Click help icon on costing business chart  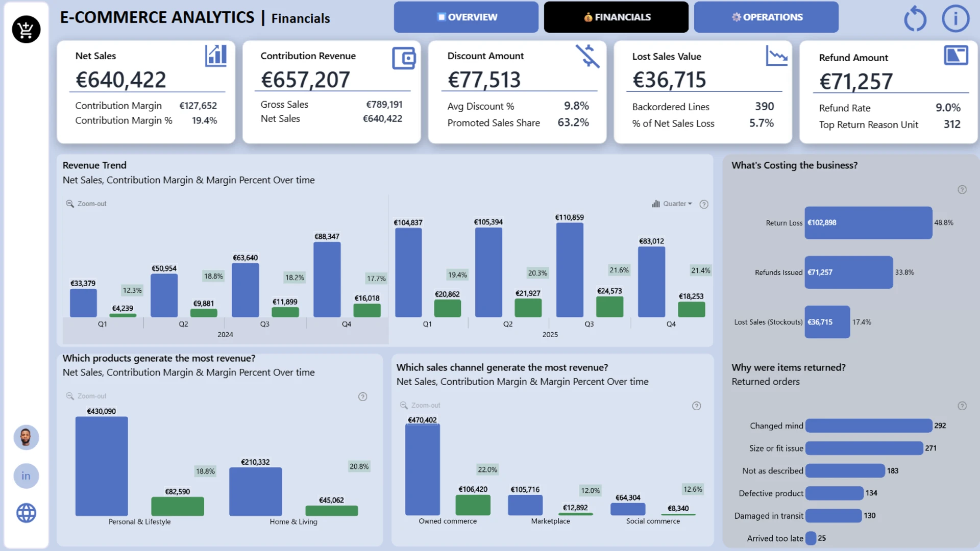pos(962,190)
